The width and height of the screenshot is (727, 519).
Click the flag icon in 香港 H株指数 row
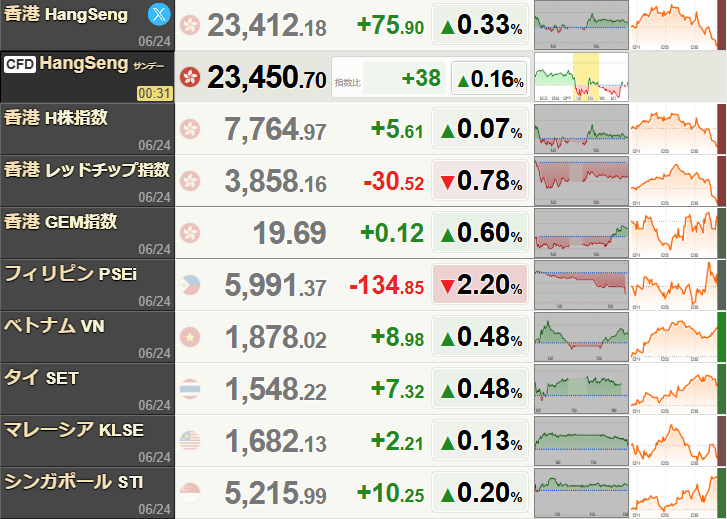coord(190,129)
